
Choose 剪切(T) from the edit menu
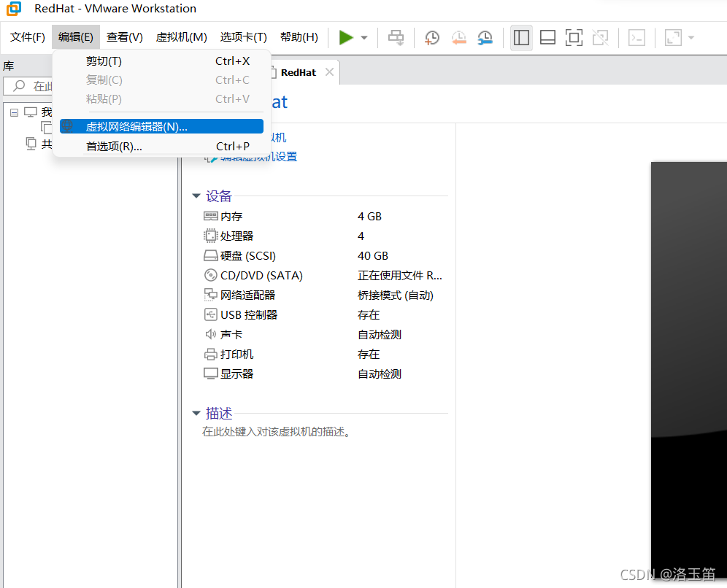(161, 61)
